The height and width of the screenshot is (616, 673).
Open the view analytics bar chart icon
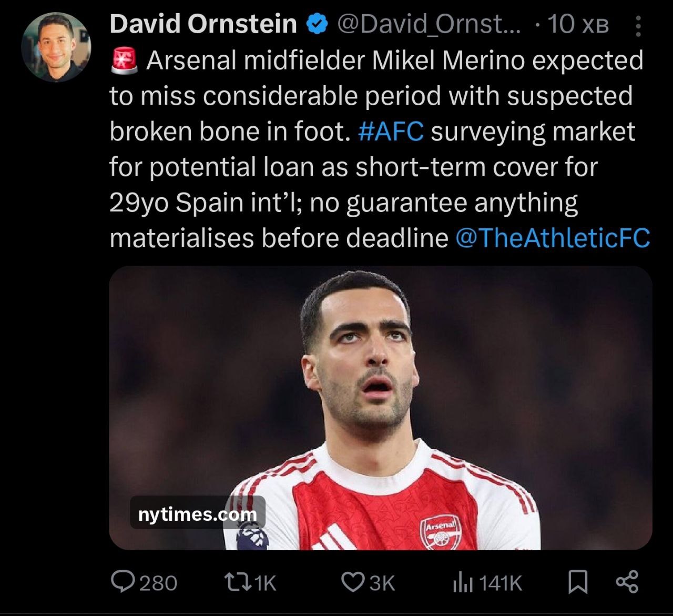pos(463,582)
